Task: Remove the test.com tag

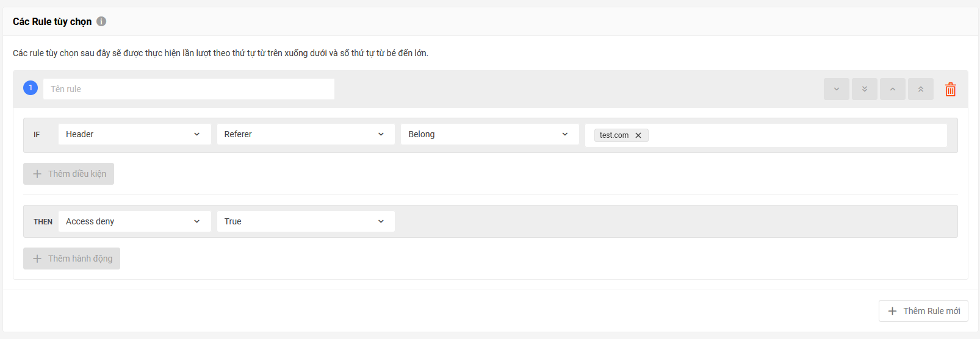Action: (x=638, y=135)
